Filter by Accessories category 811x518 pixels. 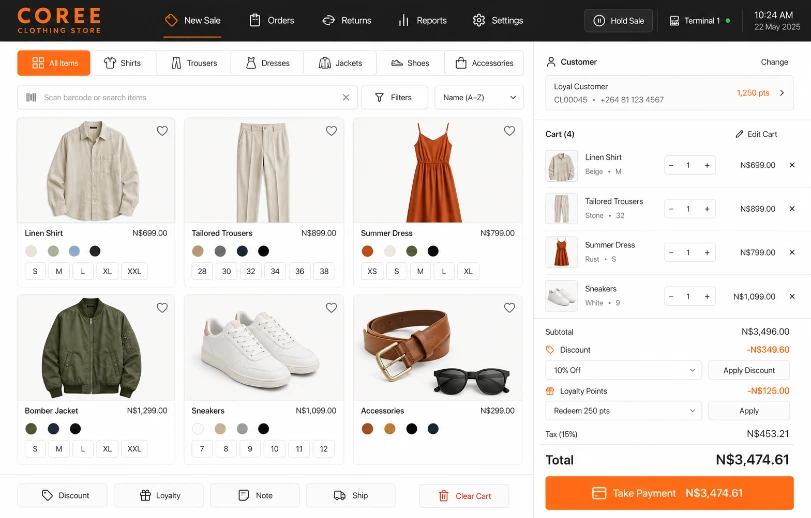pos(484,63)
